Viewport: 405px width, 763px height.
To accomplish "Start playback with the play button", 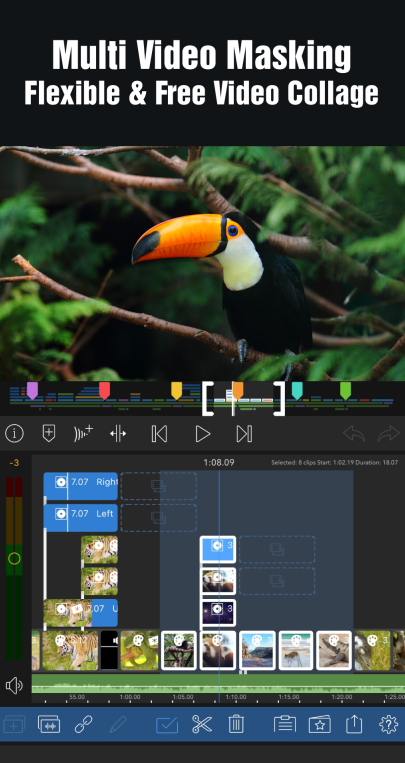I will [x=202, y=434].
